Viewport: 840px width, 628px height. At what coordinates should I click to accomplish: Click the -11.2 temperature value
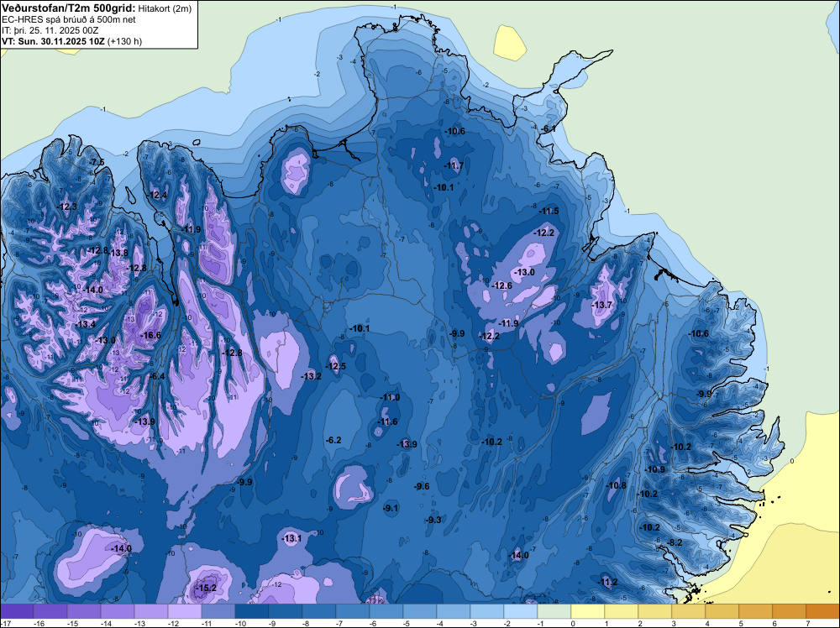607,582
